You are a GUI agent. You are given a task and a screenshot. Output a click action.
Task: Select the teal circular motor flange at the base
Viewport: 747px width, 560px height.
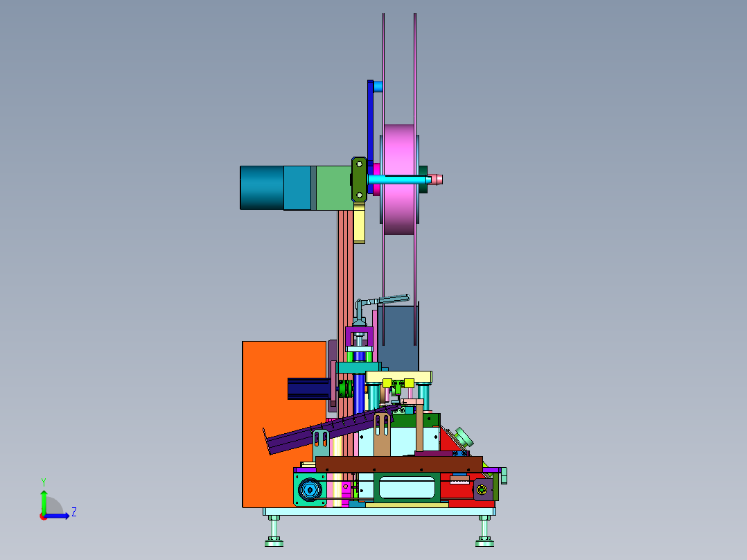coord(310,489)
